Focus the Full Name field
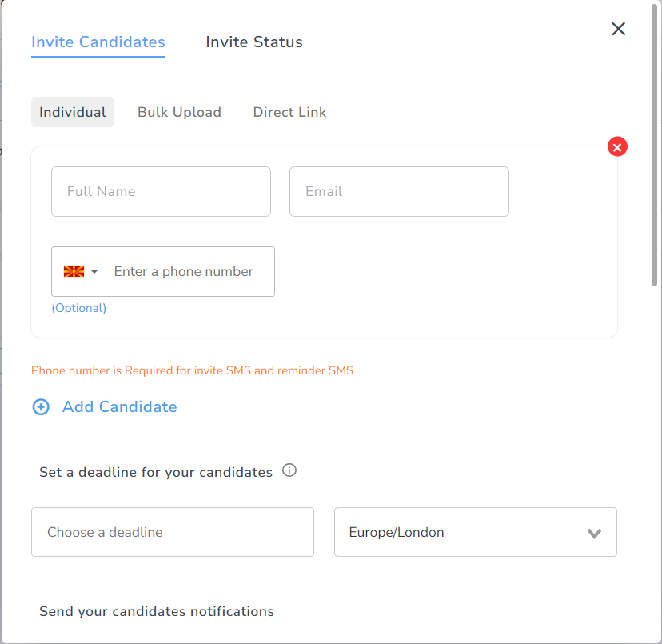The height and width of the screenshot is (644, 662). (161, 192)
